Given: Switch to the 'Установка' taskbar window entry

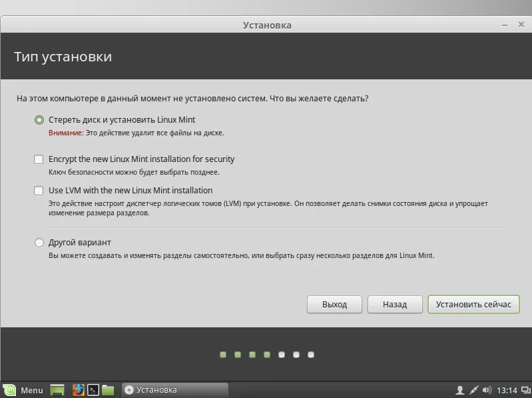Looking at the screenshot, I should coord(175,390).
